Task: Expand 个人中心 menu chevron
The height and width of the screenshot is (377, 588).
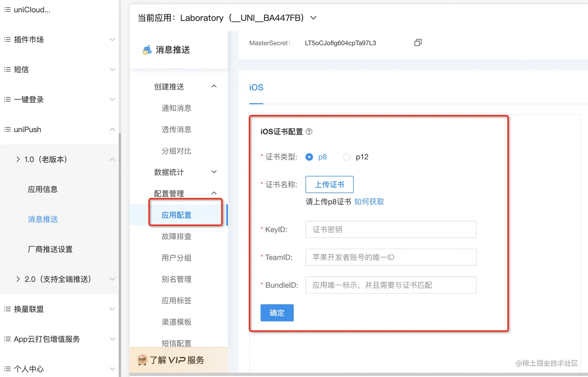Action: [x=112, y=369]
